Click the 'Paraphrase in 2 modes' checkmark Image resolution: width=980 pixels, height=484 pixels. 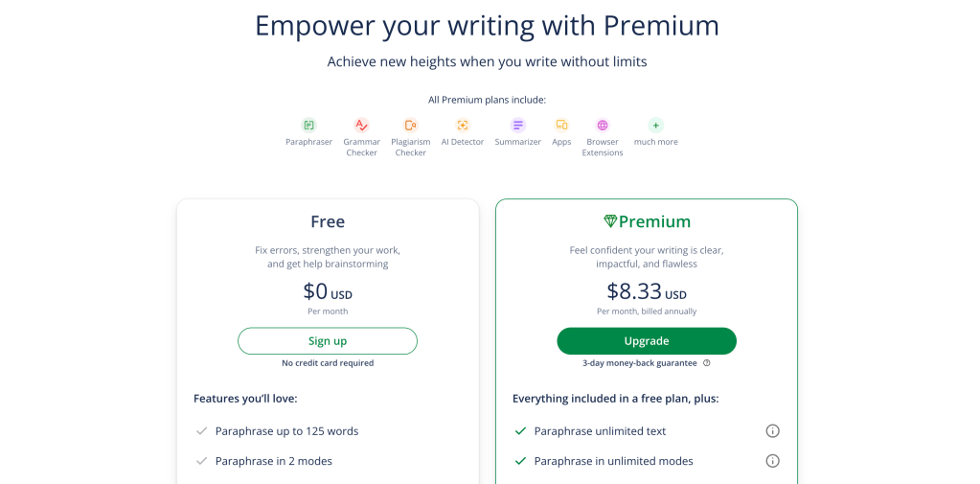pyautogui.click(x=201, y=461)
